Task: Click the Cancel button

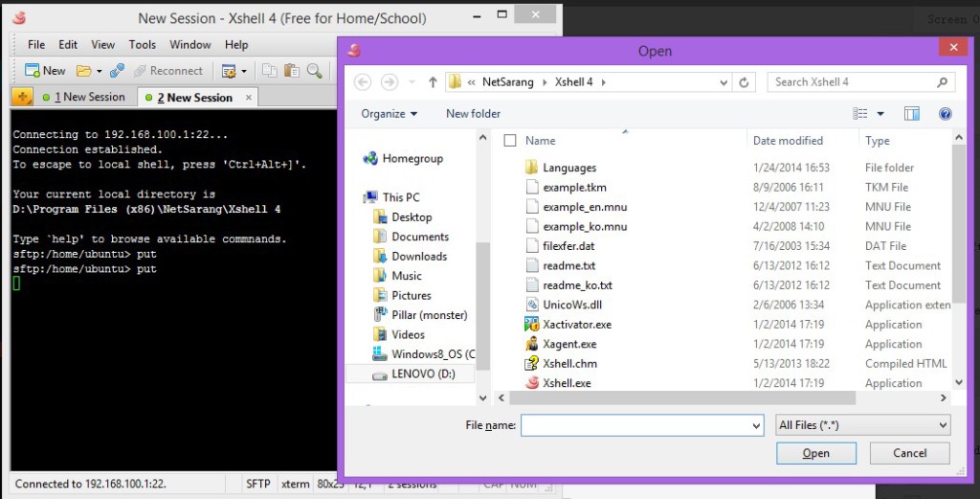Action: 909,453
